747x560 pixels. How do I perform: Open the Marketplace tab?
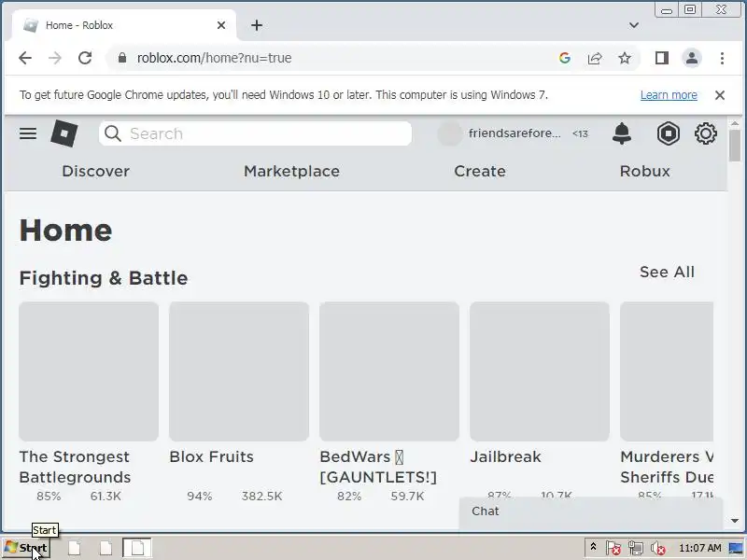pos(291,171)
